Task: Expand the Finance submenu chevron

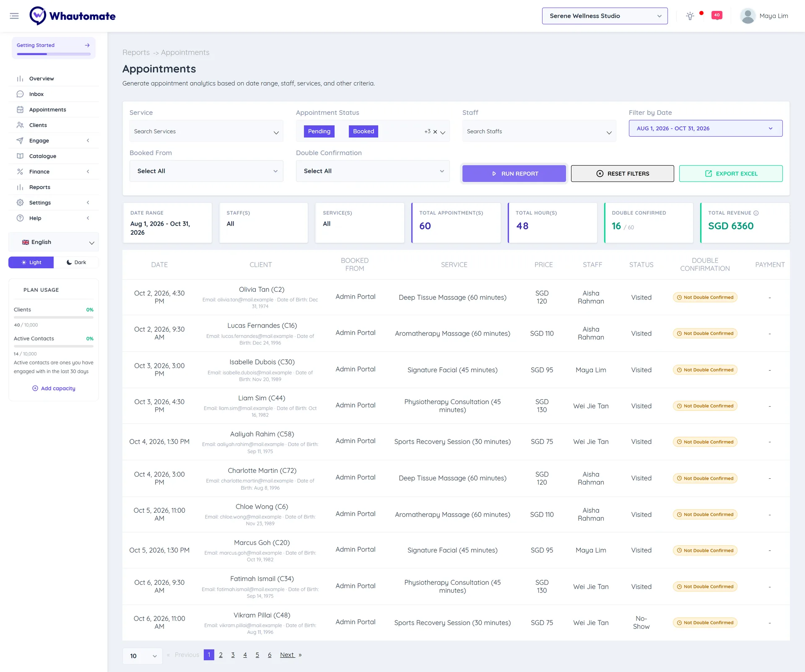Action: point(88,172)
